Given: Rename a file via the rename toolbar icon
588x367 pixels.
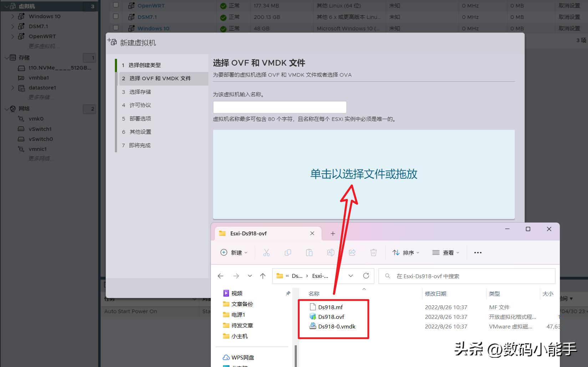Looking at the screenshot, I should click(x=331, y=252).
